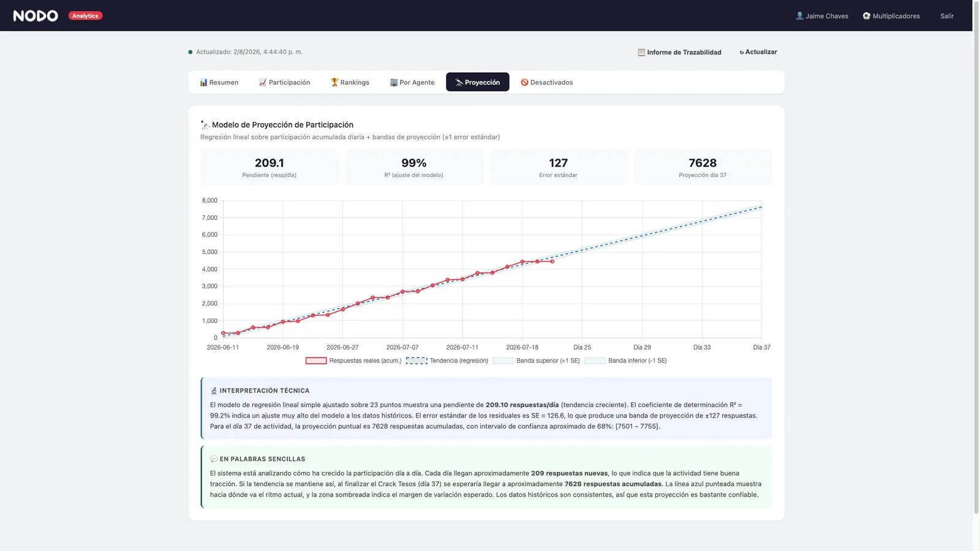Click the Desactivados prohibited icon
The image size is (980, 551).
point(524,82)
